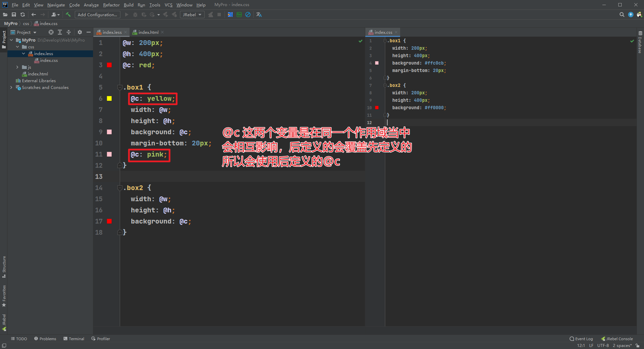Click the pink swatch on line 11 gutter
The image size is (644, 349).
tap(109, 154)
